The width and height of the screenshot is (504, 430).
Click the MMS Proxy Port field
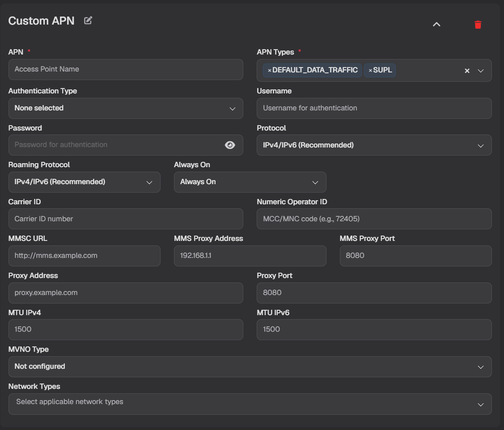coord(415,256)
